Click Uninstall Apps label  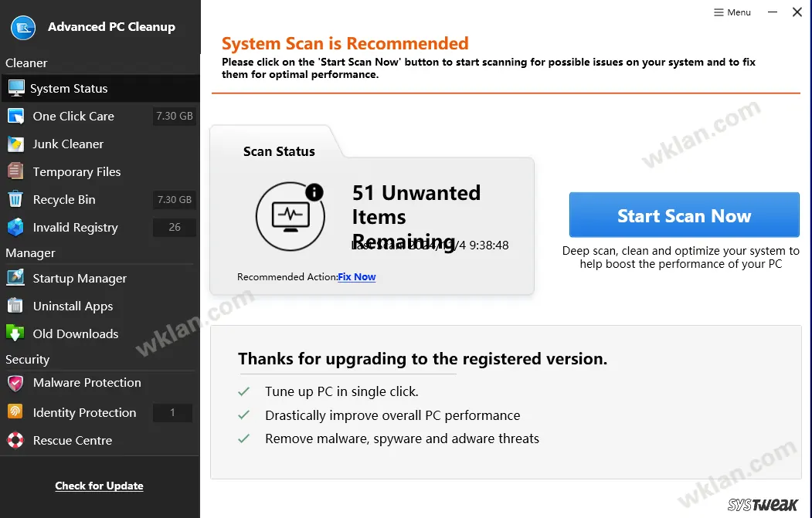click(x=73, y=306)
